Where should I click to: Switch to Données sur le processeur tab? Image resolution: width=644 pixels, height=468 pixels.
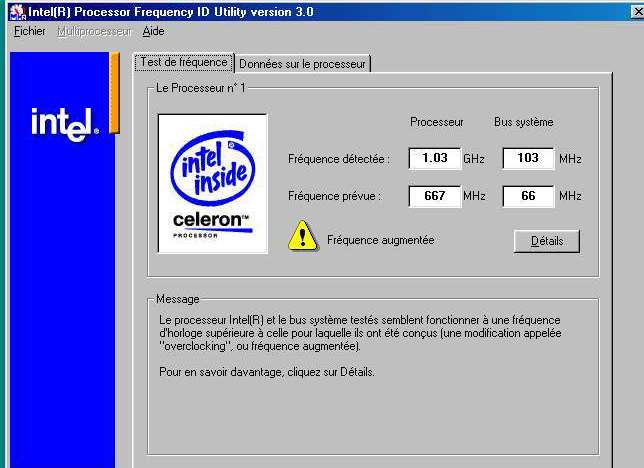pyautogui.click(x=302, y=64)
